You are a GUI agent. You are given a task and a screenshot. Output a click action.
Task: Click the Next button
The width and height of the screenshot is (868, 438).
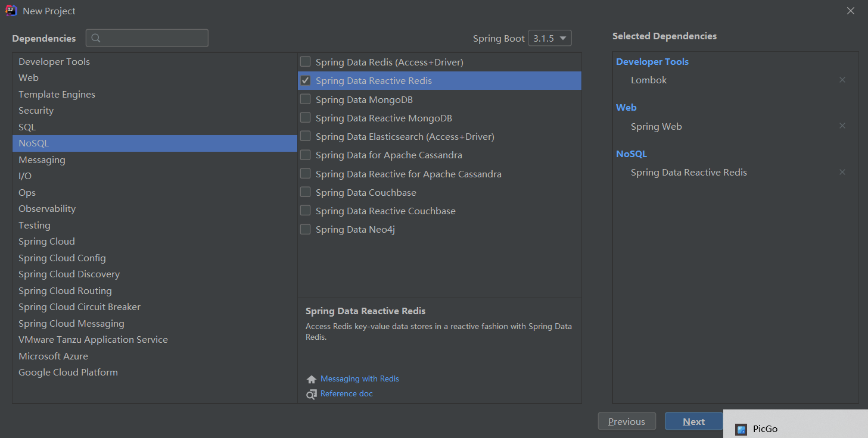694,421
